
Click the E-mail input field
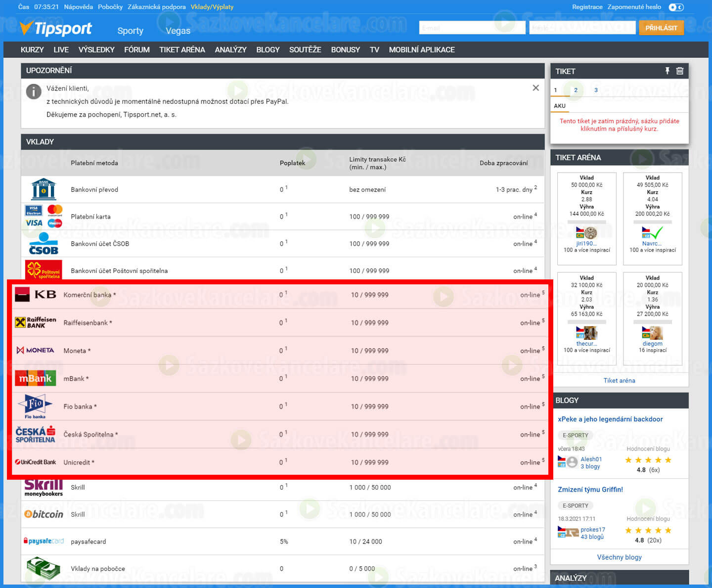pyautogui.click(x=472, y=28)
